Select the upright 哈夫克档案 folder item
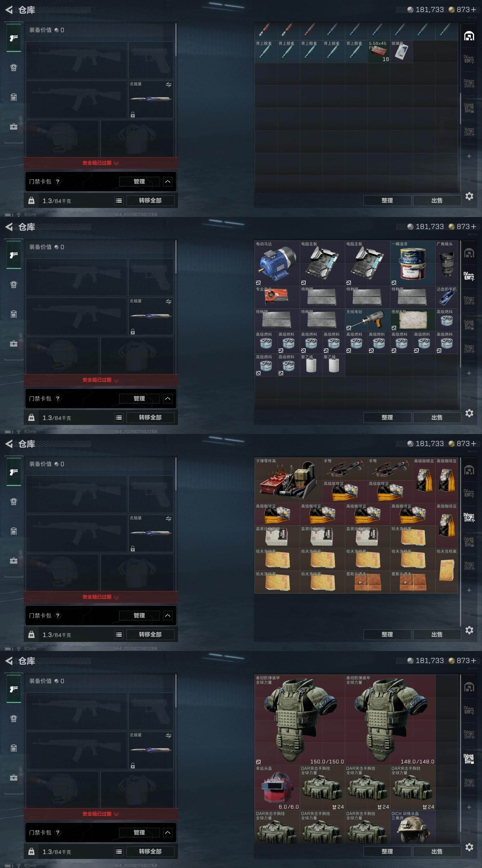The width and height of the screenshot is (482, 868). [447, 571]
